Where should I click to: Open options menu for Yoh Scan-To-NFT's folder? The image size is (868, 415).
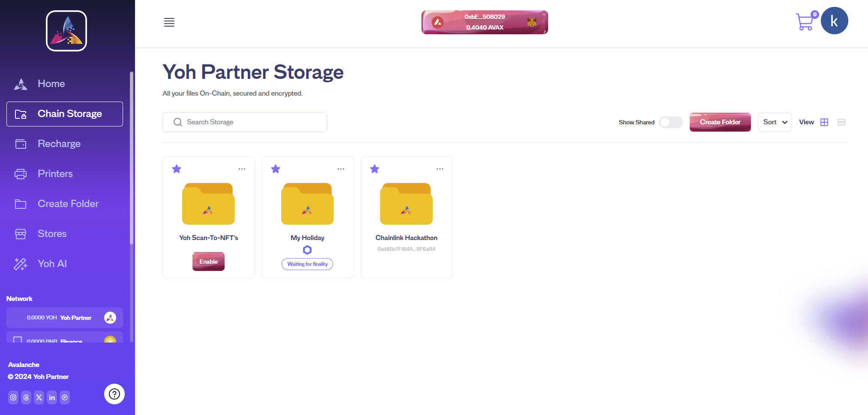242,169
